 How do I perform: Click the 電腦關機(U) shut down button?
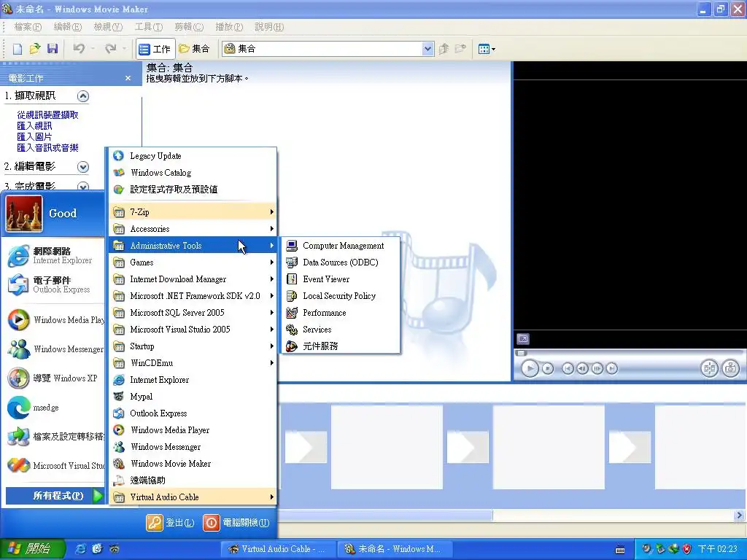pos(236,522)
